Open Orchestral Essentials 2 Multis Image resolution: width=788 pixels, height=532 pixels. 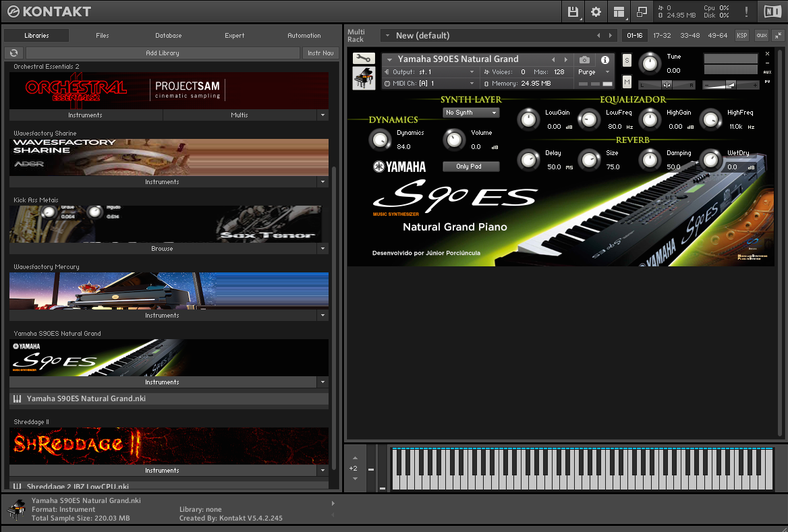[240, 115]
